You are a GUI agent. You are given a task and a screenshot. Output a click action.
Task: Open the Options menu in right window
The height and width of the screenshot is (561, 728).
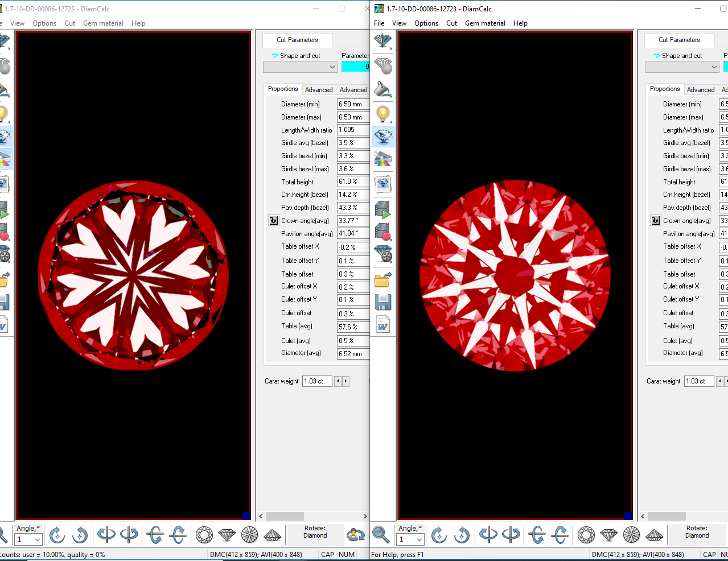[426, 23]
